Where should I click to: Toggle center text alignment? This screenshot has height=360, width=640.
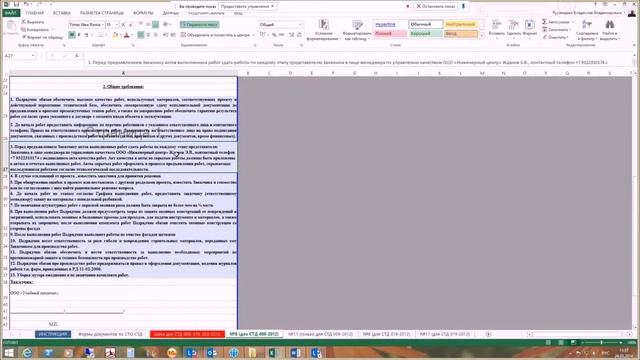[148, 35]
